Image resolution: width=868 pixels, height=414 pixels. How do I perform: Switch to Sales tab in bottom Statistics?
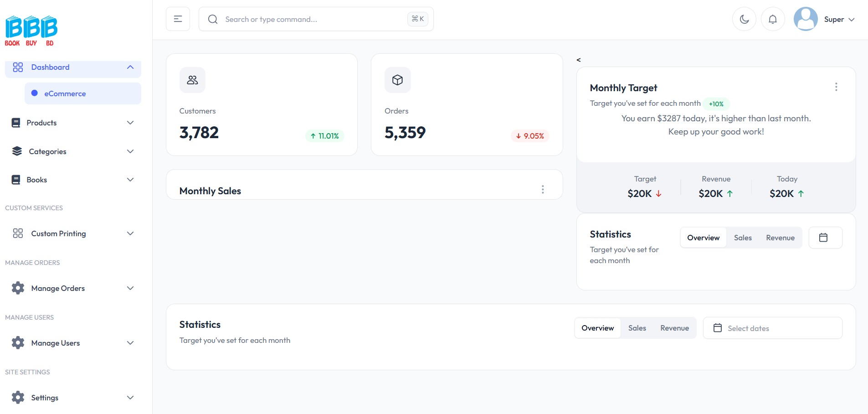[637, 328]
